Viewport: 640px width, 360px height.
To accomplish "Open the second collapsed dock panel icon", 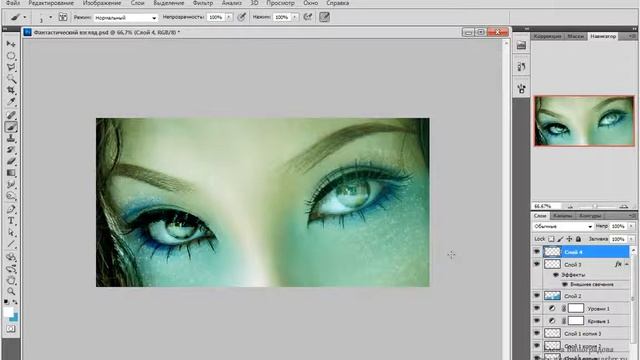I will tap(521, 67).
